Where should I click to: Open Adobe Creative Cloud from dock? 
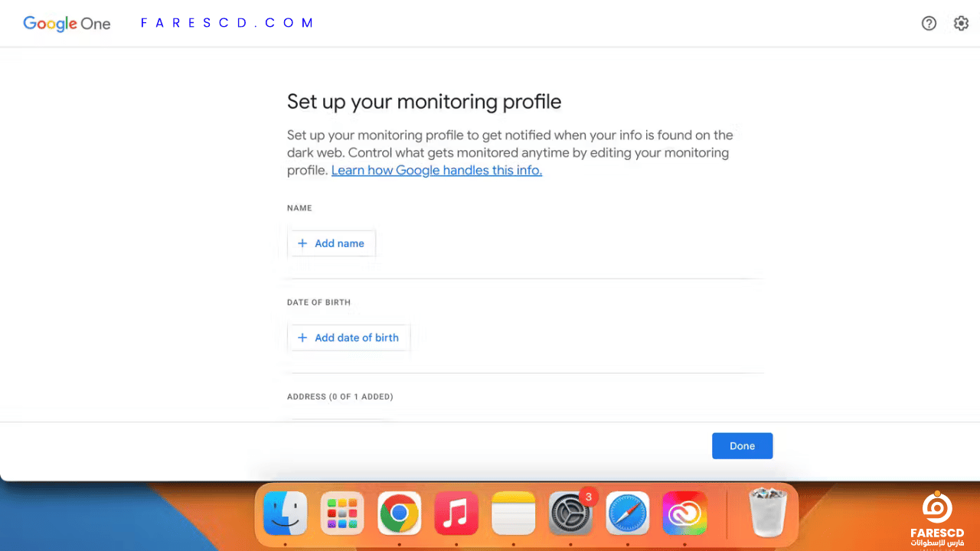pyautogui.click(x=684, y=513)
